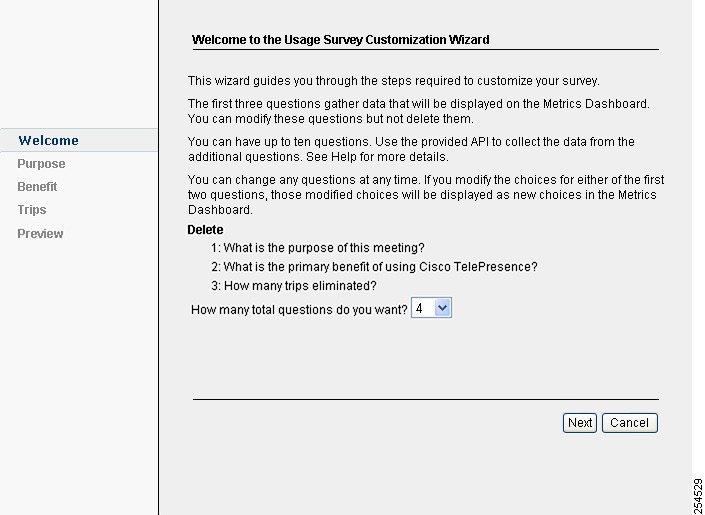This screenshot has width=705, height=515.
Task: Select question 1 about meeting purpose
Action: coord(317,248)
